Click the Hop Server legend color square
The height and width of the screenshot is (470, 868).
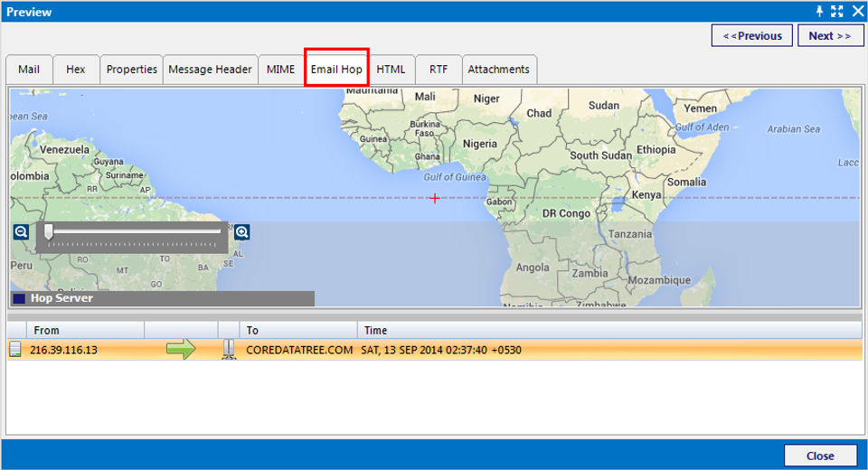19,298
